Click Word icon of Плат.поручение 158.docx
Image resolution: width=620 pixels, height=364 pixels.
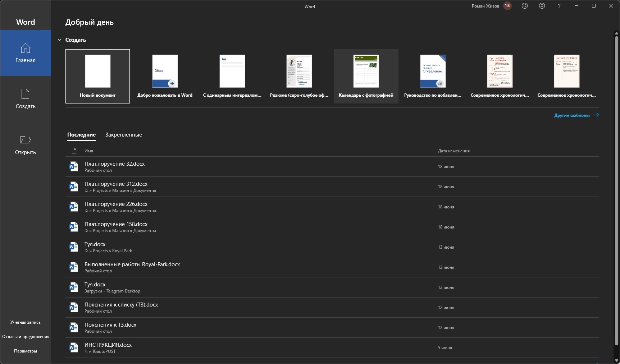click(74, 227)
